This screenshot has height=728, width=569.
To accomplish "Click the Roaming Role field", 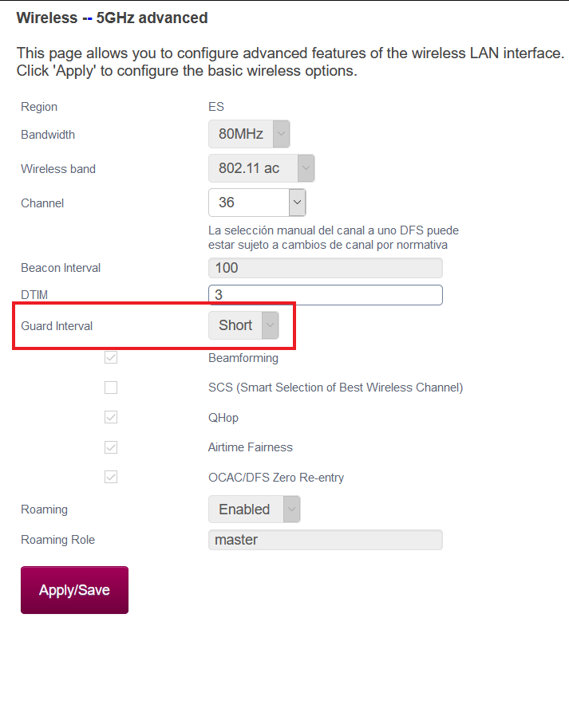I will tap(325, 540).
